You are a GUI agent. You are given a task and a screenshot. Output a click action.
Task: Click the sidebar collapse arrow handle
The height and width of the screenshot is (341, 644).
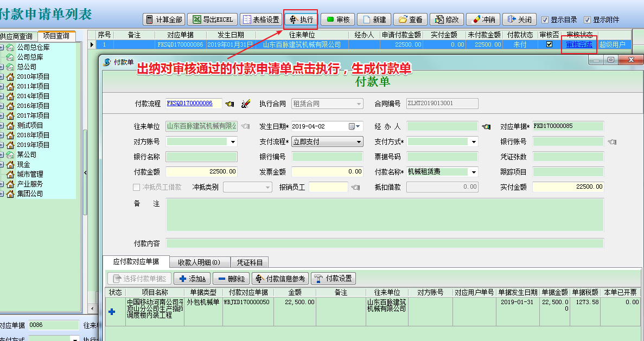(85, 173)
